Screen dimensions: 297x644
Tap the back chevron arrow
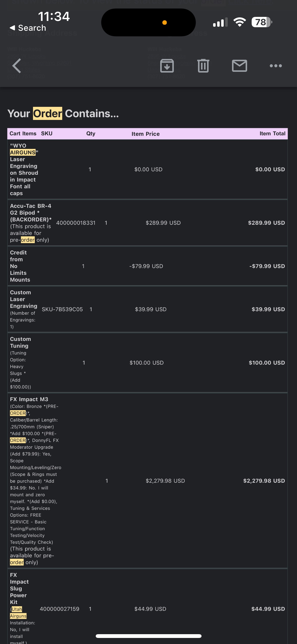tap(17, 66)
